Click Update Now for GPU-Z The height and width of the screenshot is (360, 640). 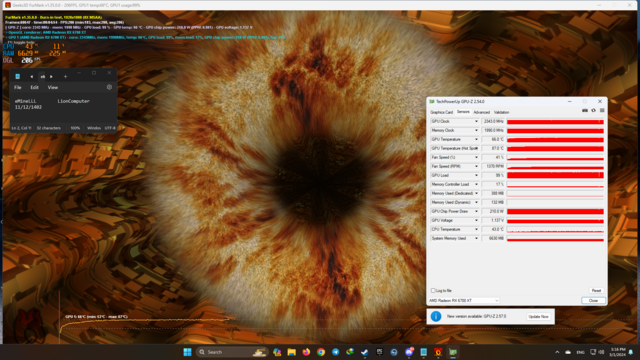[538, 316]
